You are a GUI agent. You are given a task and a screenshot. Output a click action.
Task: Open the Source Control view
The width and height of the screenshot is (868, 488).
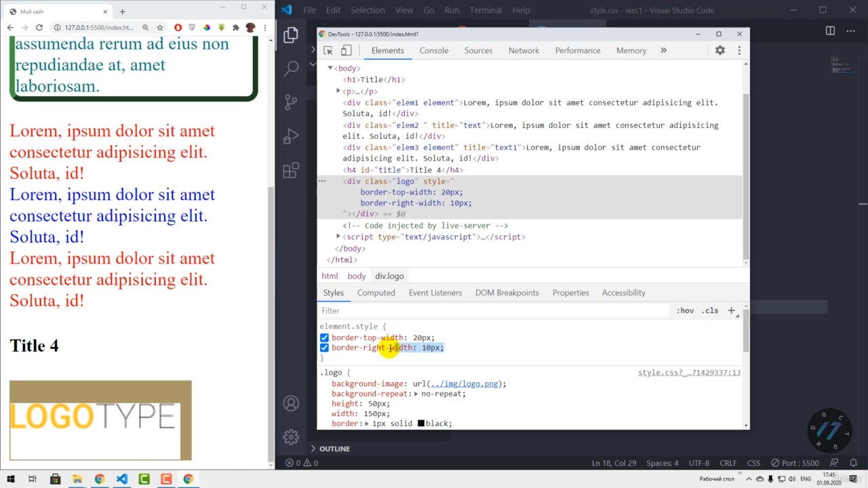(291, 102)
